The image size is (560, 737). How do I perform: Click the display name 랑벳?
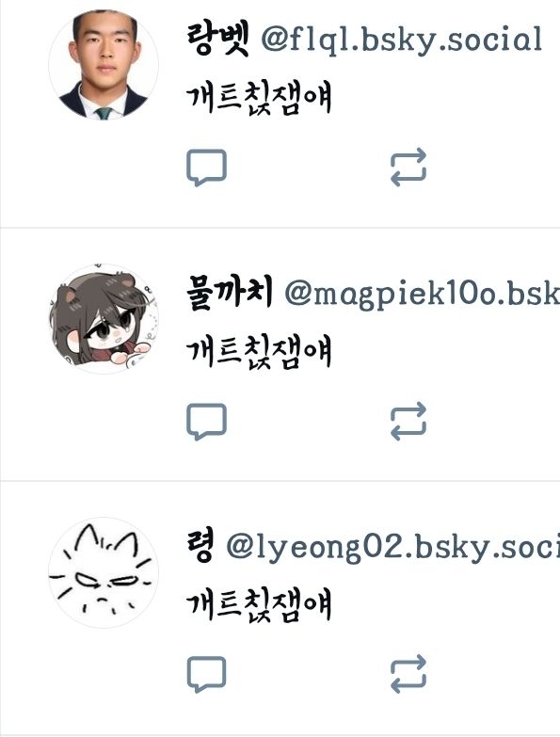pyautogui.click(x=217, y=39)
